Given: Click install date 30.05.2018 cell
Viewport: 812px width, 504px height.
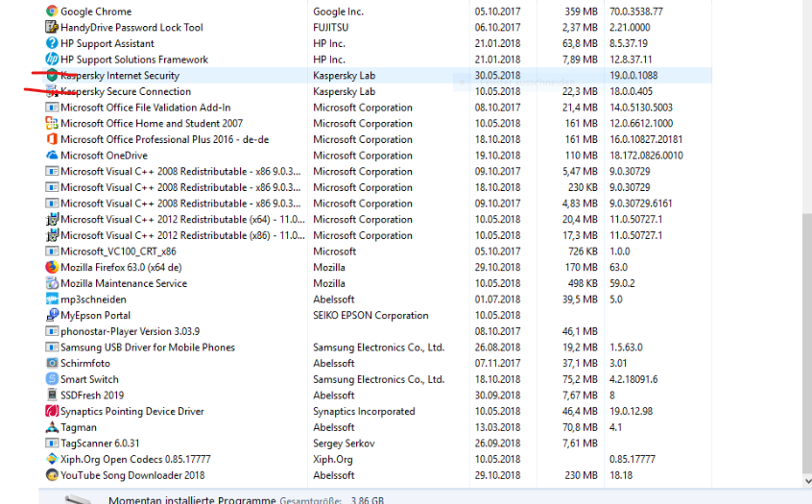Looking at the screenshot, I should [x=497, y=75].
